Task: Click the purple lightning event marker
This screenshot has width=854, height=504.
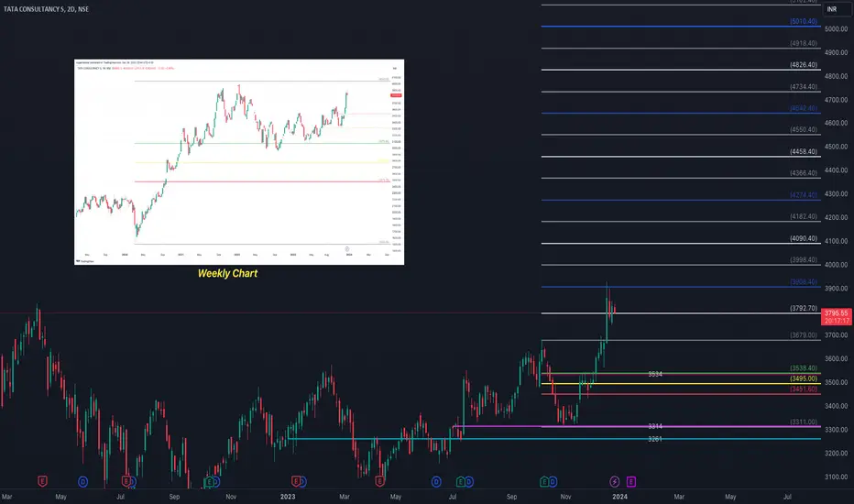Action: pos(614,482)
